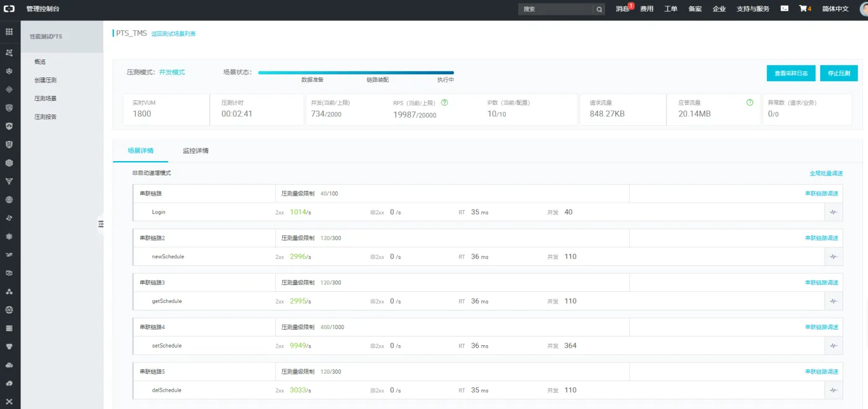Open the Login row chart icon
This screenshot has height=409, width=868.
point(833,212)
